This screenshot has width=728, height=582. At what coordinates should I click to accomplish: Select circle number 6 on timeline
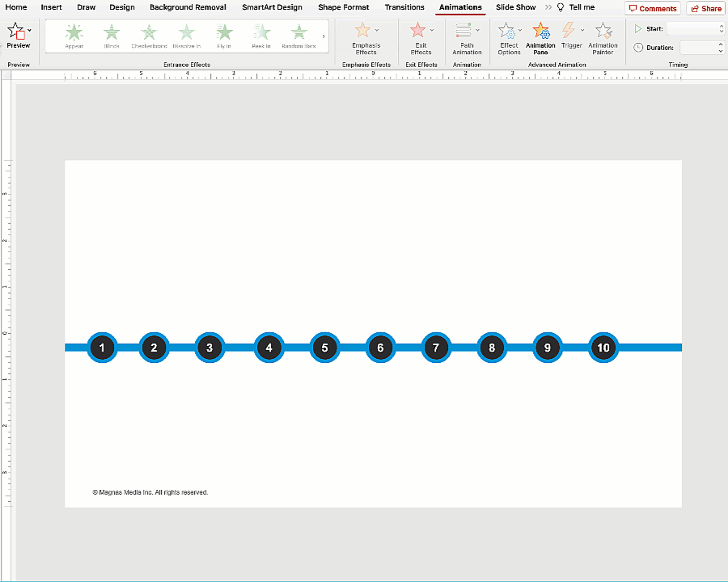coord(380,348)
